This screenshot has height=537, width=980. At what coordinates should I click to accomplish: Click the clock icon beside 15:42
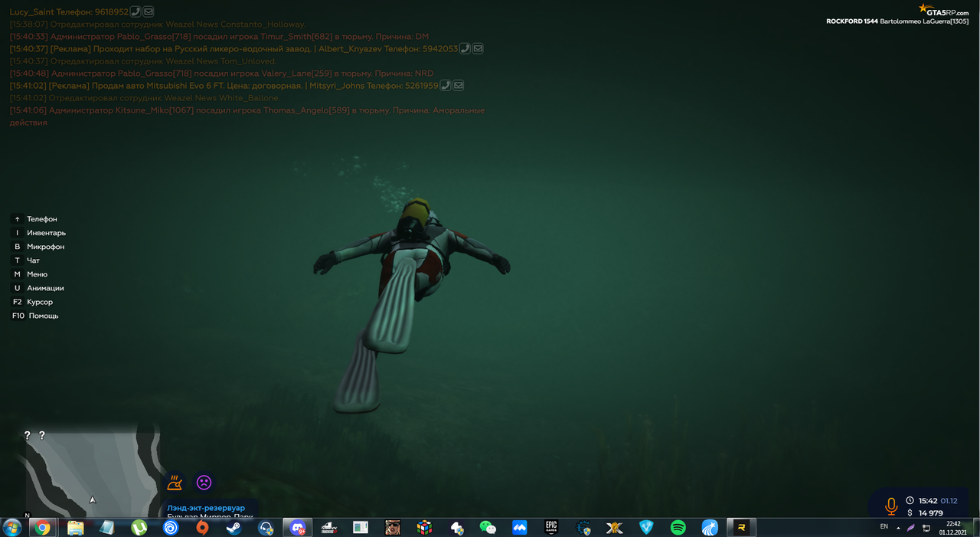[x=910, y=500]
